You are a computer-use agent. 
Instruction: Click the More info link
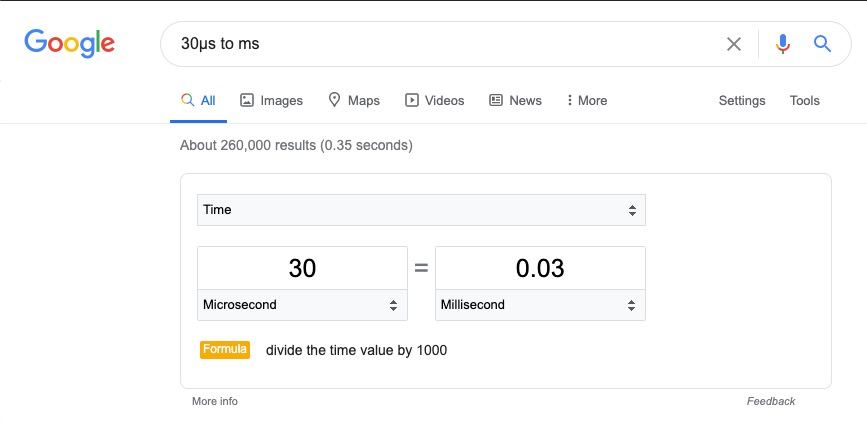(x=215, y=401)
